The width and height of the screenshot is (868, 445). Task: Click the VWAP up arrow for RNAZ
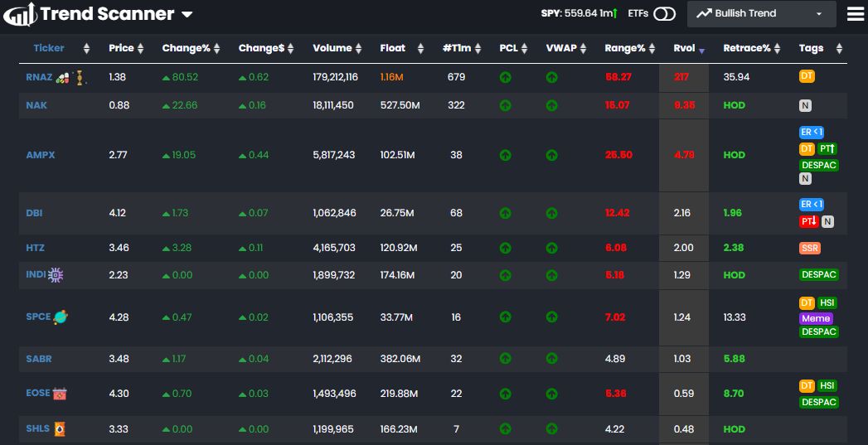click(551, 78)
